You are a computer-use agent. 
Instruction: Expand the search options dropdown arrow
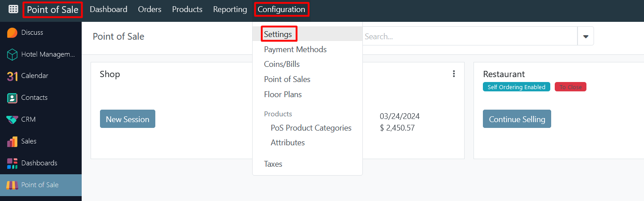[586, 36]
